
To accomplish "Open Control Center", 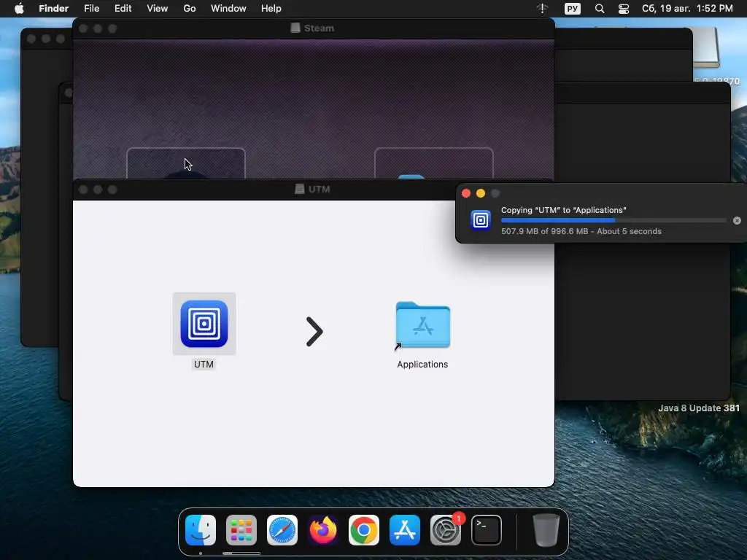I will click(x=624, y=9).
